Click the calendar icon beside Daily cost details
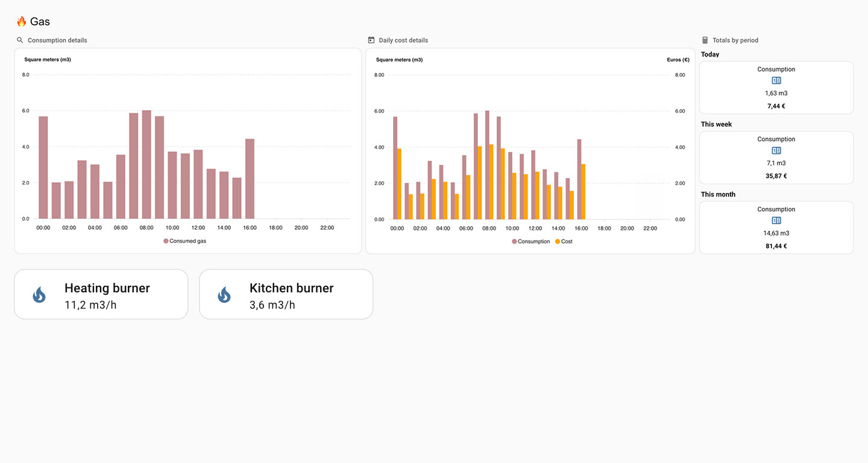 coord(371,40)
